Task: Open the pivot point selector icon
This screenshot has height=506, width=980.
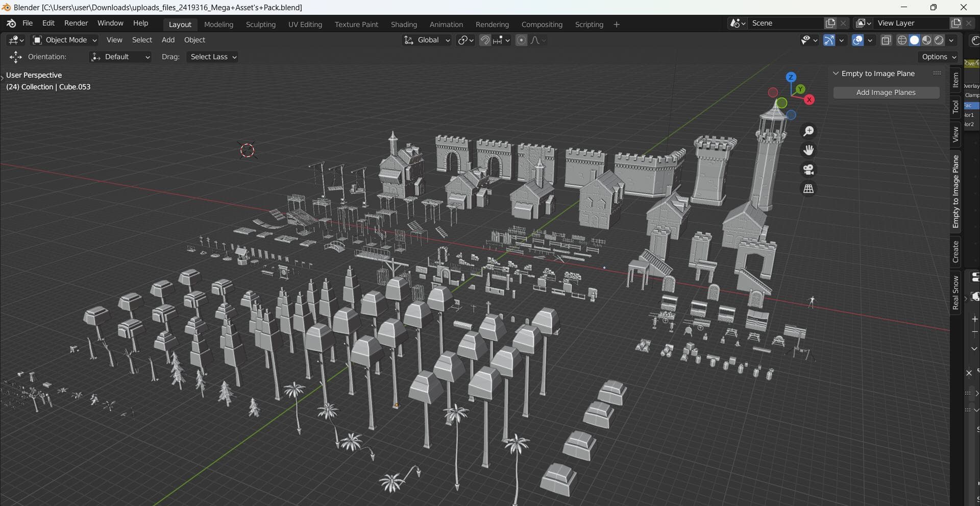Action: (x=465, y=40)
